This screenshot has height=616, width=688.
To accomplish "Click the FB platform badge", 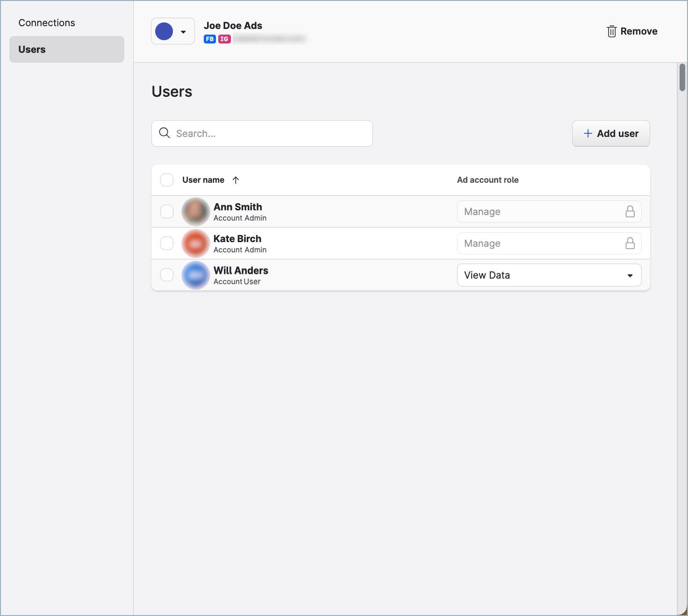I will (x=209, y=39).
